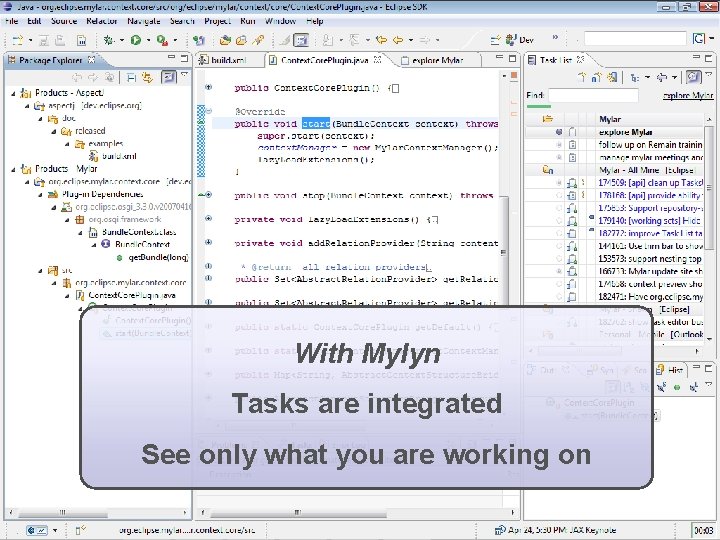Image resolution: width=720 pixels, height=540 pixels.
Task: Collapse the Products - AspectJ working set
Action: [13, 93]
